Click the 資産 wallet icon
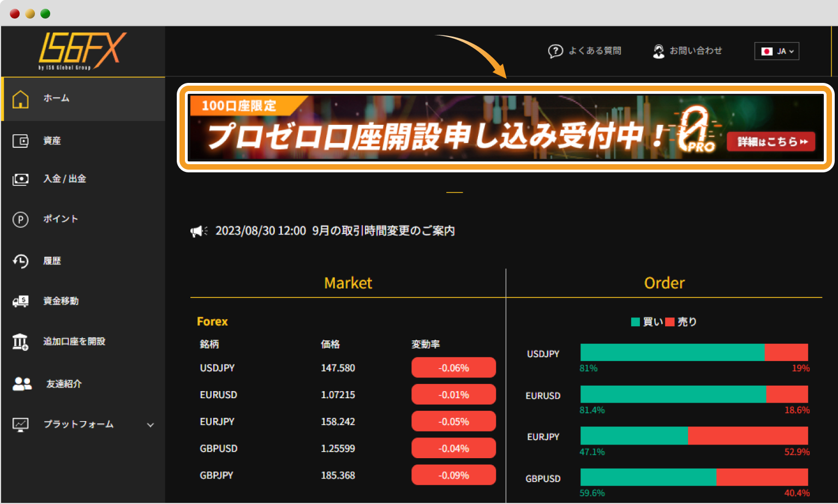Screen dimensions: 838x504 click(x=21, y=141)
